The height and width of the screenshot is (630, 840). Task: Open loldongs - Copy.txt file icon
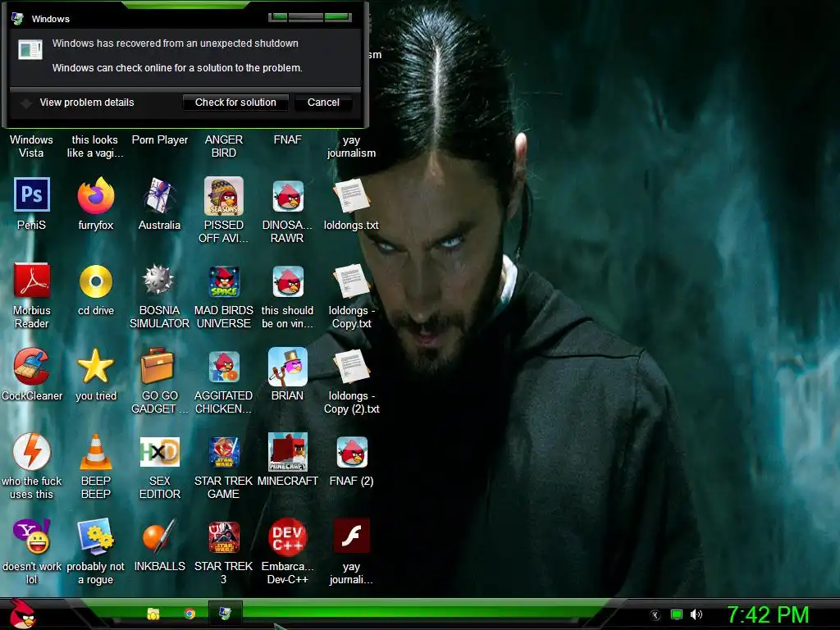[351, 281]
